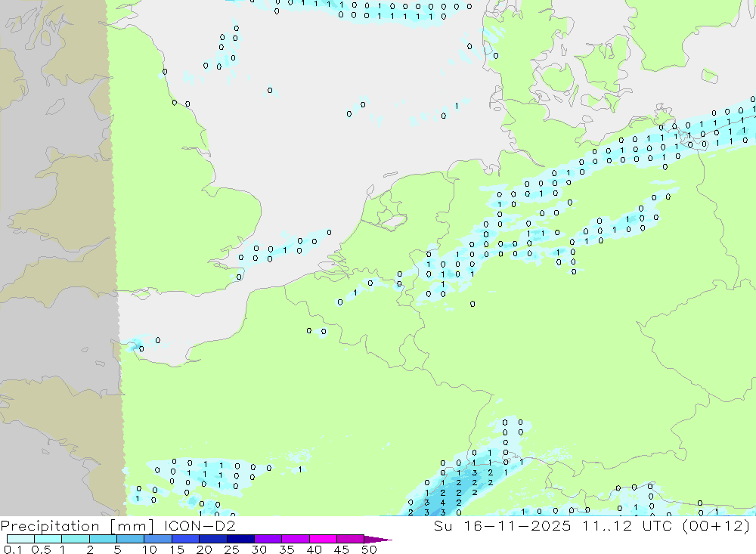Pick the 10–15 mm legend color swatch
Viewport: 756px width, 554px height.
[x=158, y=539]
